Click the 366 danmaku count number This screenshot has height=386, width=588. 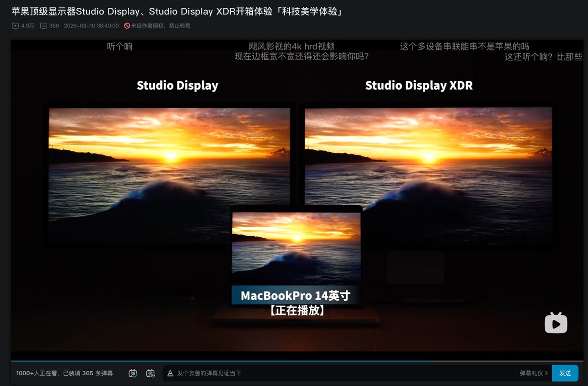click(x=54, y=25)
